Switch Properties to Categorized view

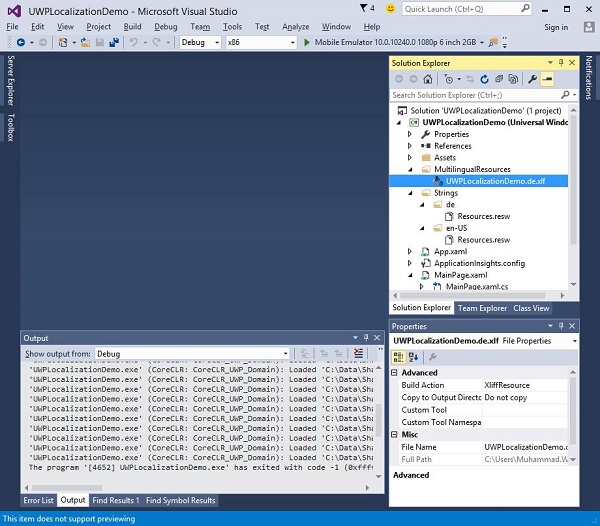pos(398,357)
